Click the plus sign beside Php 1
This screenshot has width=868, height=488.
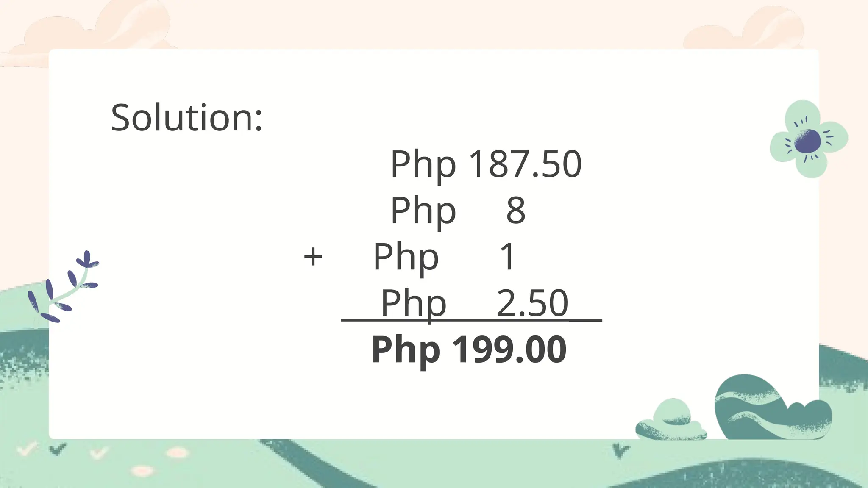pyautogui.click(x=313, y=257)
